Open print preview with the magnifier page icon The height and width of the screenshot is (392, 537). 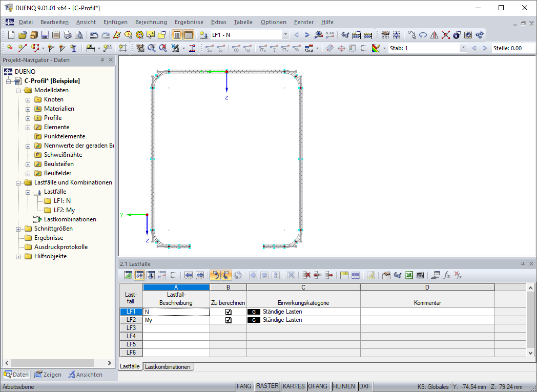(79, 35)
